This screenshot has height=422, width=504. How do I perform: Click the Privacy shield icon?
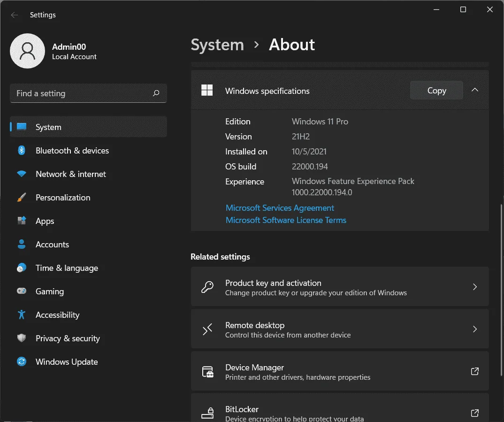[22, 338]
